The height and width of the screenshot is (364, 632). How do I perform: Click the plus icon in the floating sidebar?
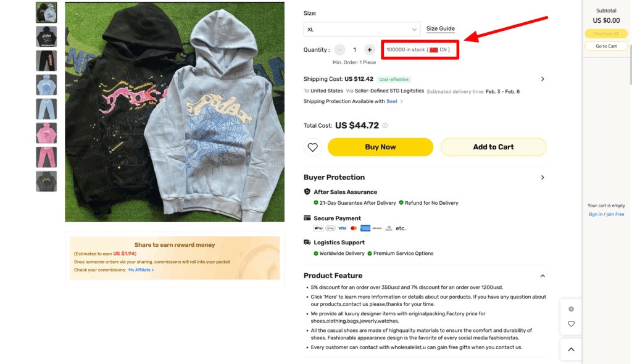(x=570, y=308)
